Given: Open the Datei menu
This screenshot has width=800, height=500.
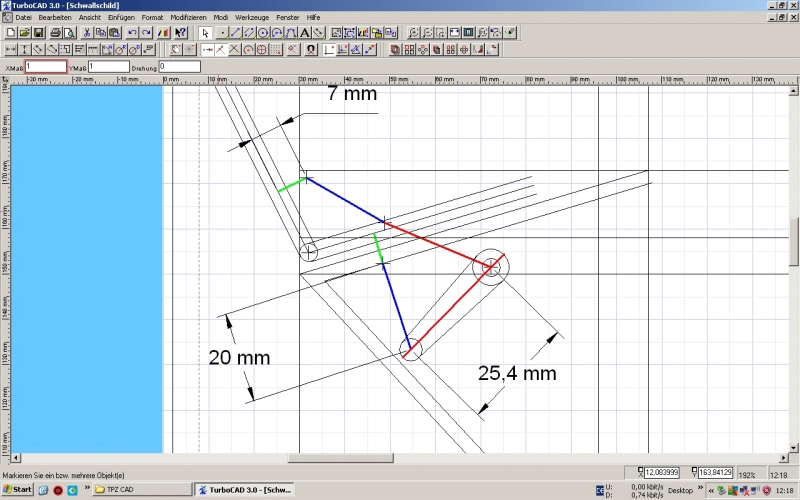Looking at the screenshot, I should pos(23,18).
